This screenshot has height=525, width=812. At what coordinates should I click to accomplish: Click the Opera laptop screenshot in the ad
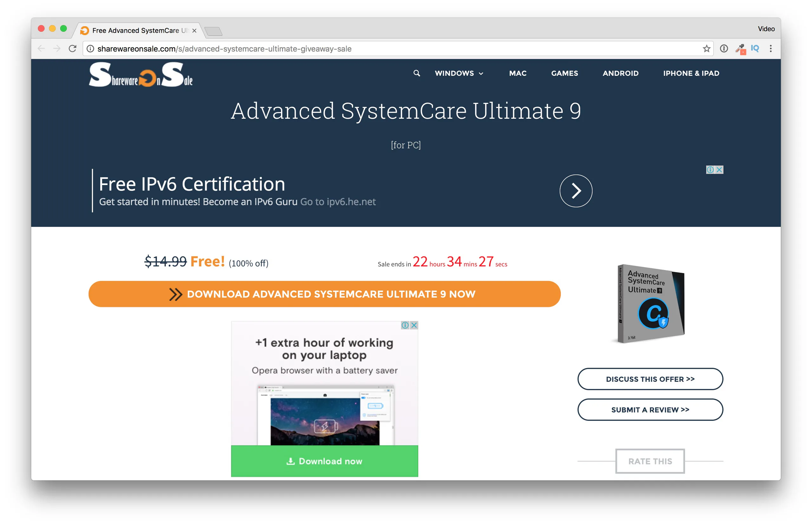tap(325, 415)
